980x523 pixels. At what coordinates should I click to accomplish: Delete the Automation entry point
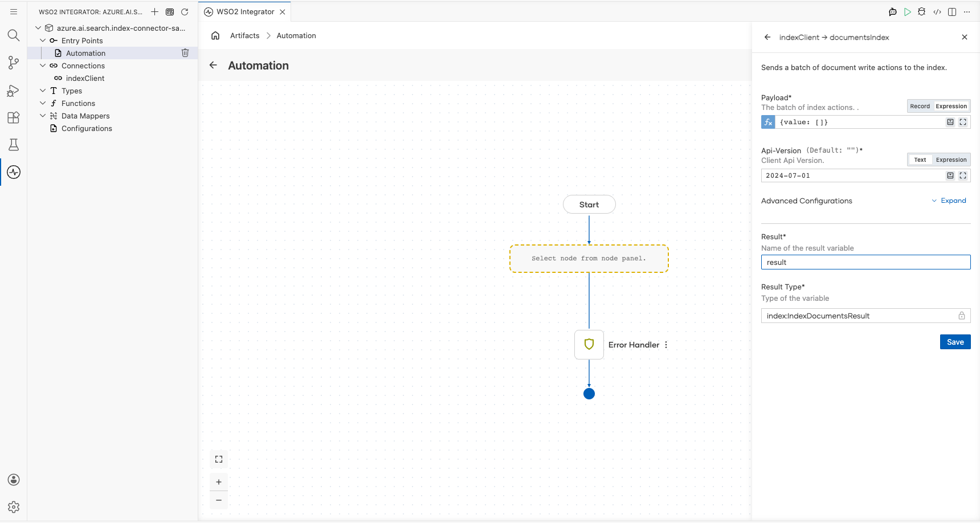[185, 53]
